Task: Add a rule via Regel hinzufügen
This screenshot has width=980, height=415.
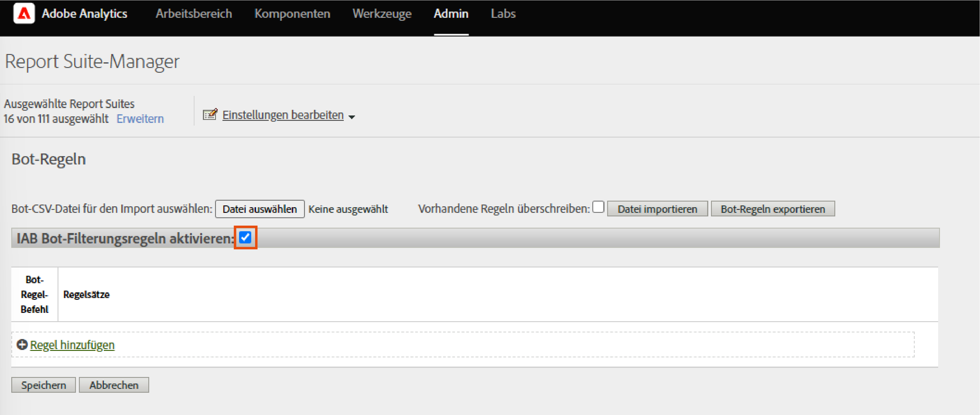Action: click(72, 345)
